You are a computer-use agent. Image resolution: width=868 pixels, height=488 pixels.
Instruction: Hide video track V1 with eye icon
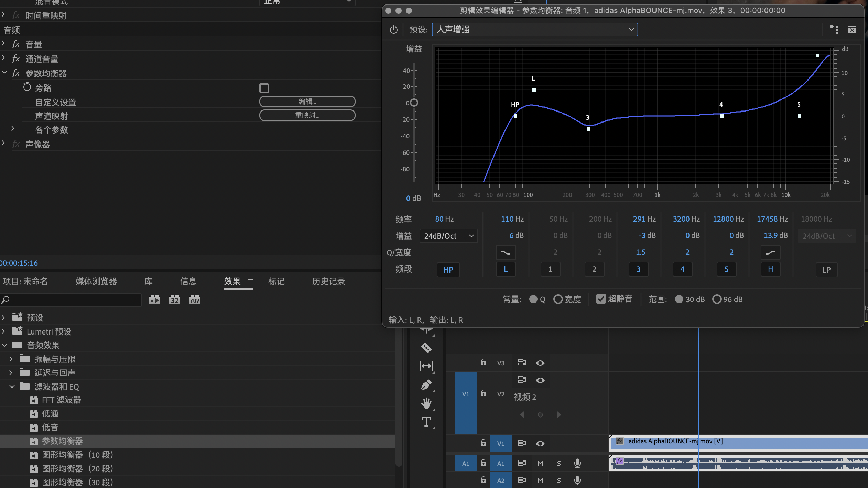[x=540, y=444]
